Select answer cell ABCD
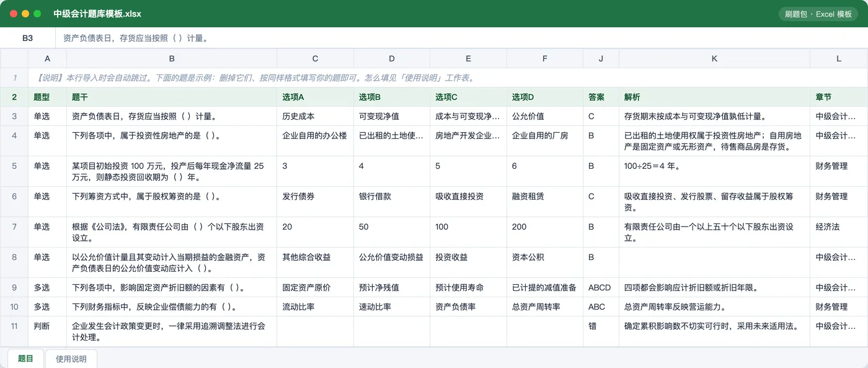 point(601,287)
